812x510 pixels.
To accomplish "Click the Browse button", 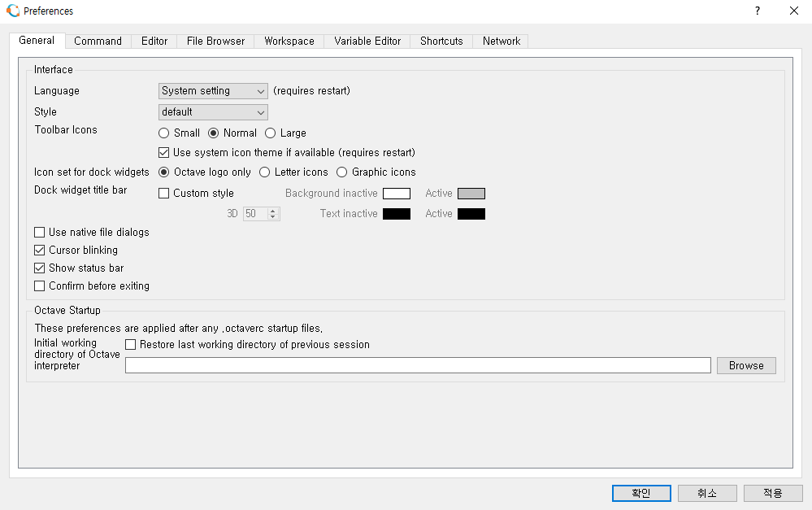I will point(746,365).
